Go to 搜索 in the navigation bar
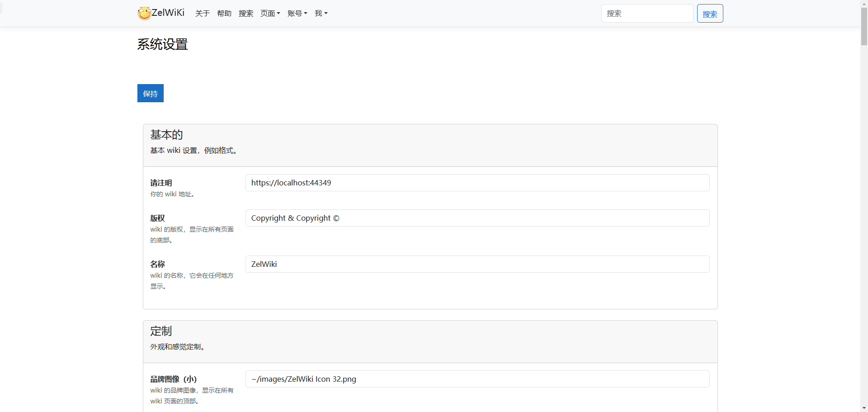The width and height of the screenshot is (868, 412). click(x=245, y=14)
